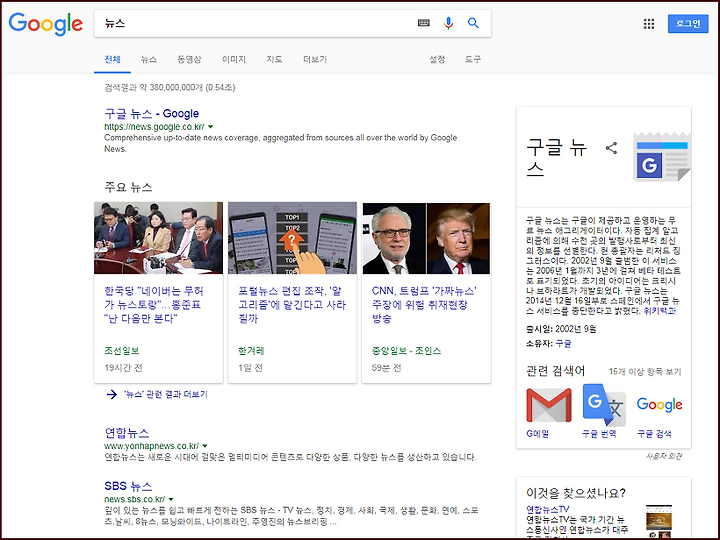Click the 한겨레 source label
Image resolution: width=720 pixels, height=540 pixels.
[251, 351]
